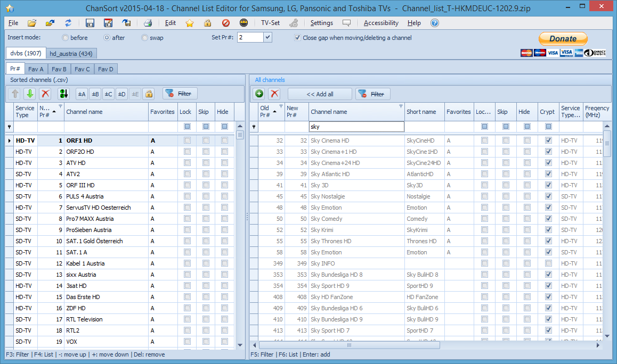Click the sky channel name filter field
Image resolution: width=617 pixels, height=364 pixels.
[356, 127]
